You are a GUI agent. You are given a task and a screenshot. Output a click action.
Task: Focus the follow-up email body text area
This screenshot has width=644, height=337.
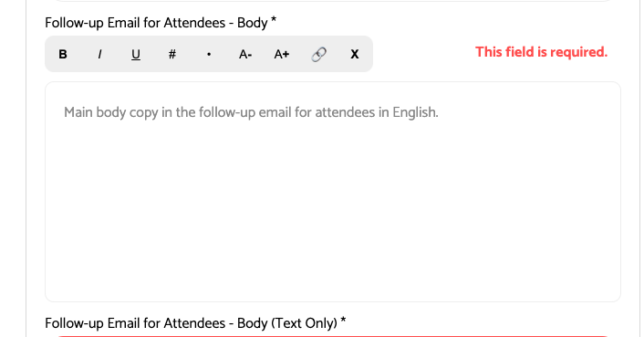[x=333, y=192]
